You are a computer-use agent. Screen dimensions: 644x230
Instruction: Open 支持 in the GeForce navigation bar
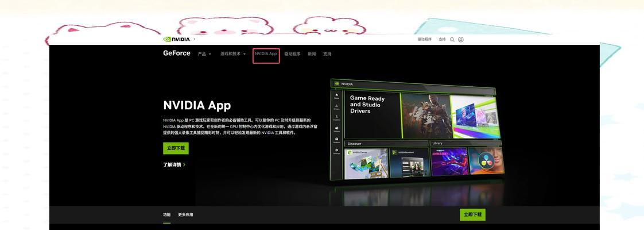tap(327, 54)
